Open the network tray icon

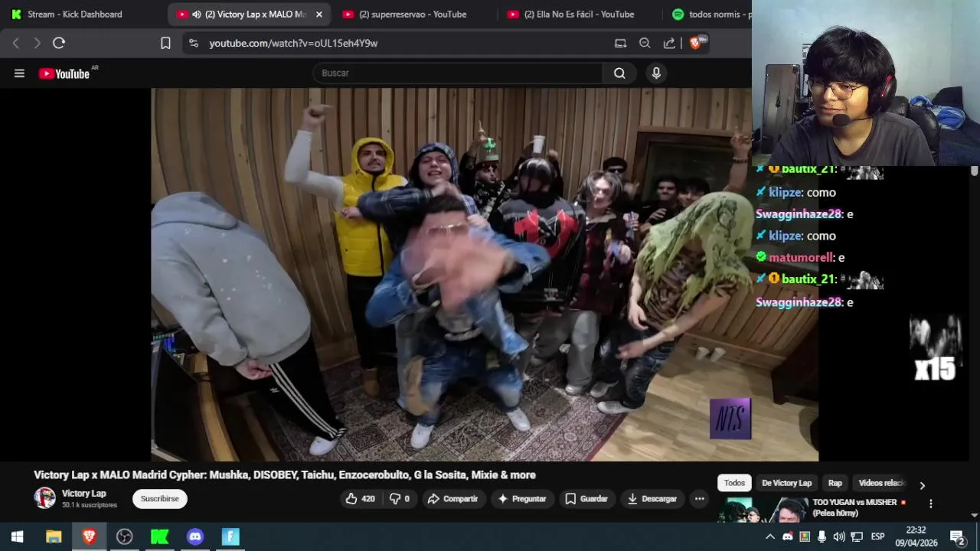pos(857,536)
